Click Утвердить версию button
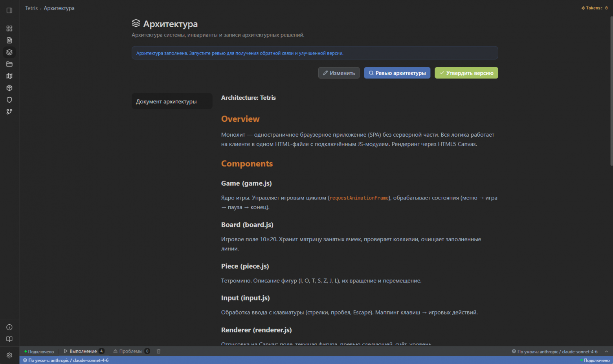This screenshot has height=364, width=613. [466, 73]
